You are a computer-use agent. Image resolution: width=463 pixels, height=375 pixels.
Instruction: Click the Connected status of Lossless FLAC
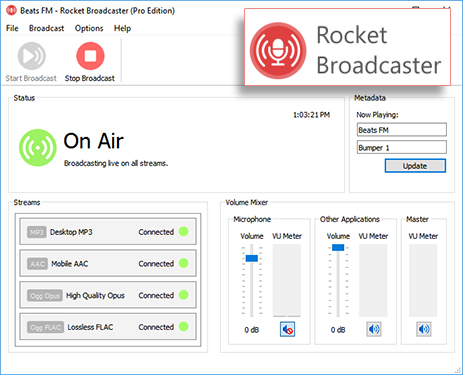156,327
